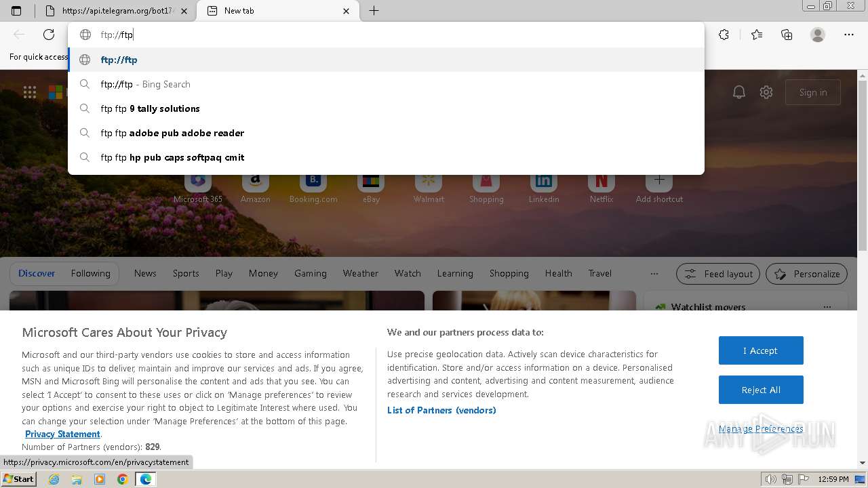Click the Sign in button
The height and width of the screenshot is (488, 868).
tap(813, 92)
